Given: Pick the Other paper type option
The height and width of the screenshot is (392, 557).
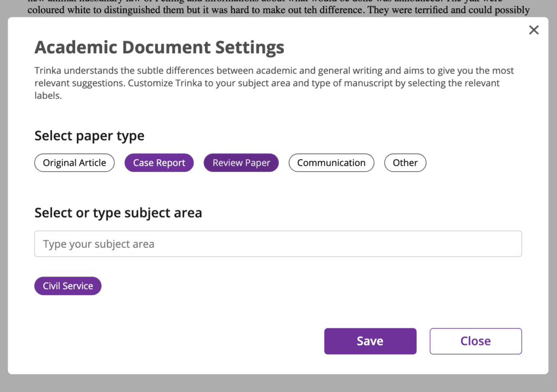Looking at the screenshot, I should [x=405, y=163].
